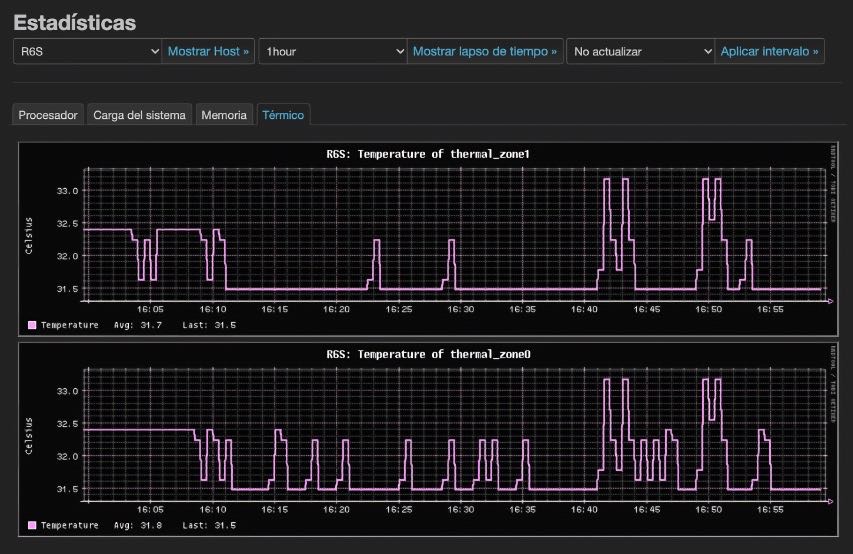
Task: Click the chevron arrow of 1hour dropdown
Action: (400, 51)
